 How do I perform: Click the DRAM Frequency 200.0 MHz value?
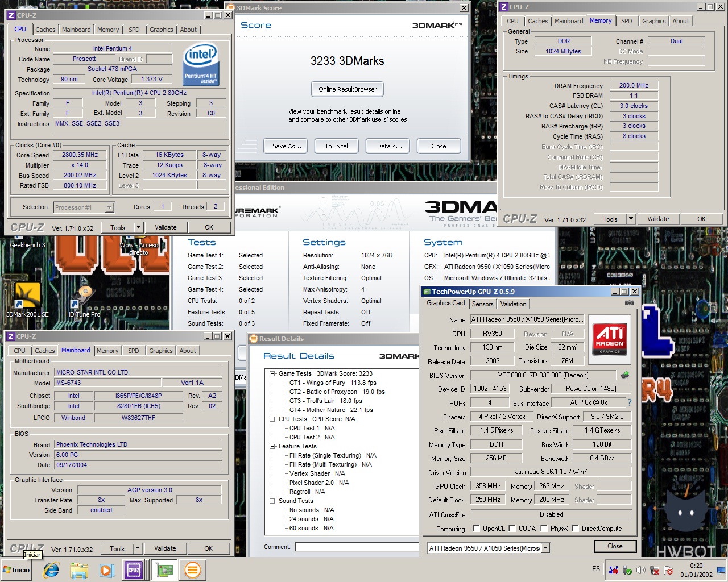pos(634,85)
